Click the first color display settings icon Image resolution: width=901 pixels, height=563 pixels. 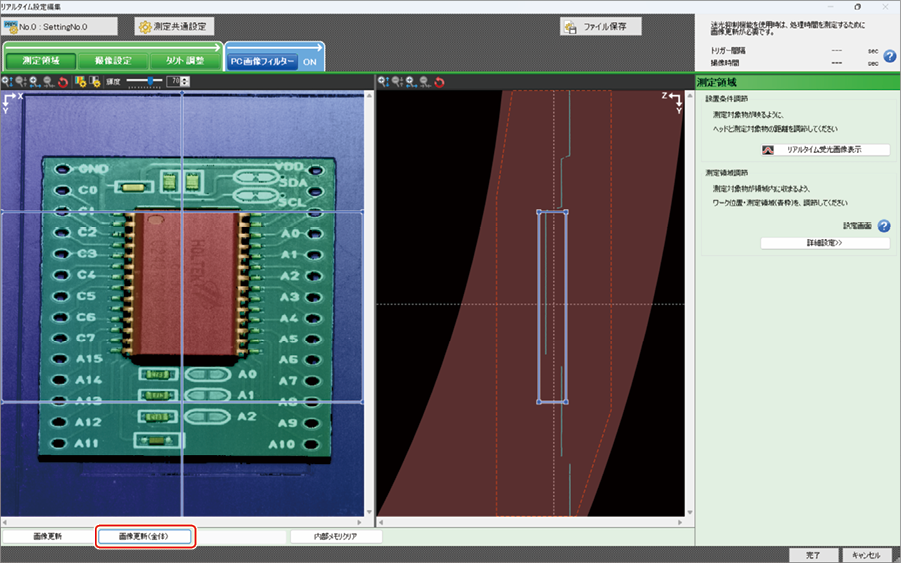pos(80,81)
